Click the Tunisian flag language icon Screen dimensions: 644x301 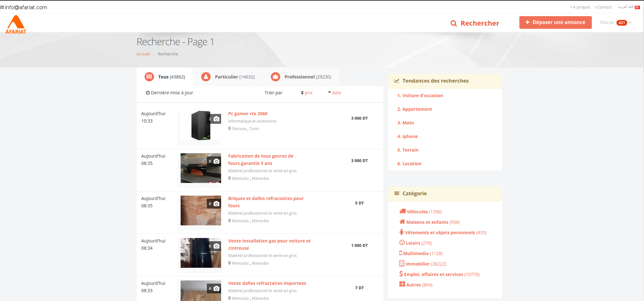point(637,7)
